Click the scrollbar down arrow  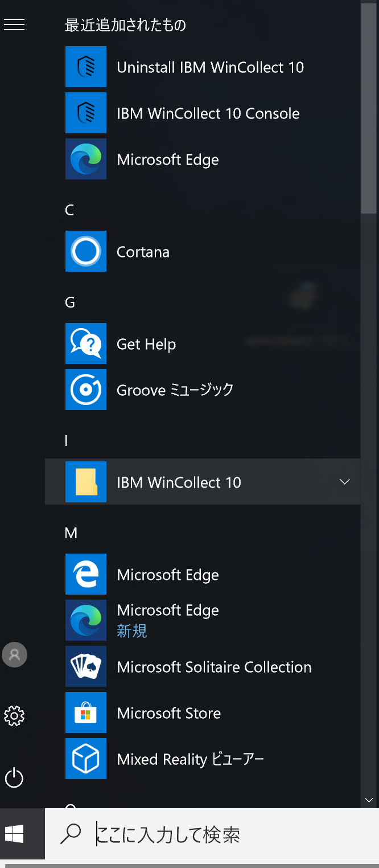[369, 800]
